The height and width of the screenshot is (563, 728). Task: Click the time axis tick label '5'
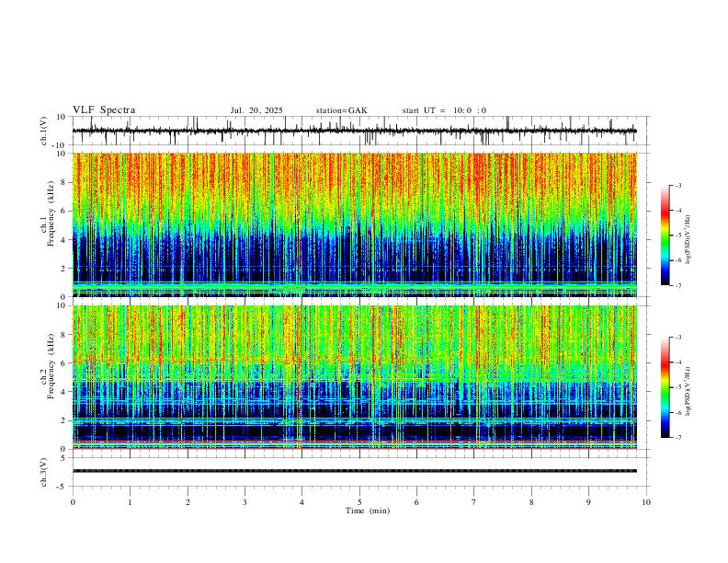pyautogui.click(x=359, y=502)
